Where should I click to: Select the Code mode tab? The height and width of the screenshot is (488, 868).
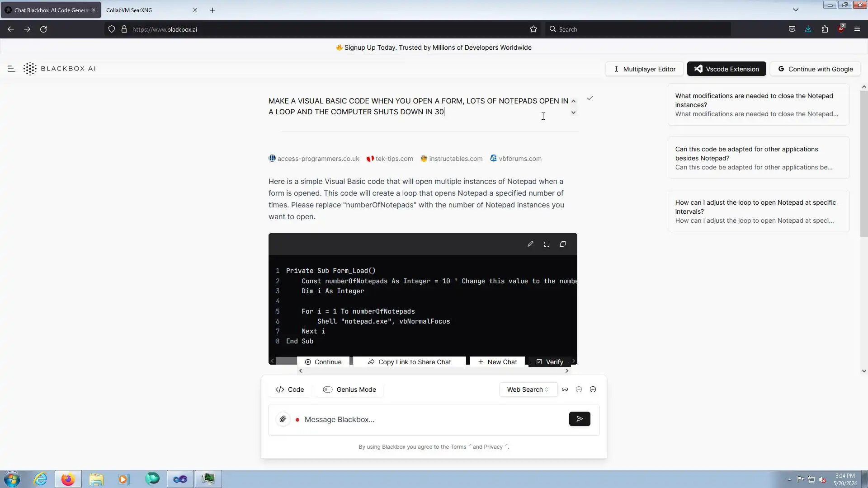click(290, 389)
